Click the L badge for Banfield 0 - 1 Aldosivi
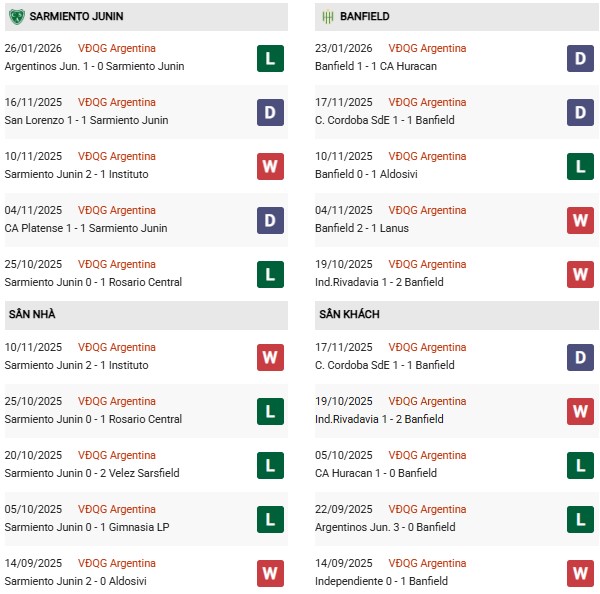Screen dimensions: 600x594 pos(581,166)
